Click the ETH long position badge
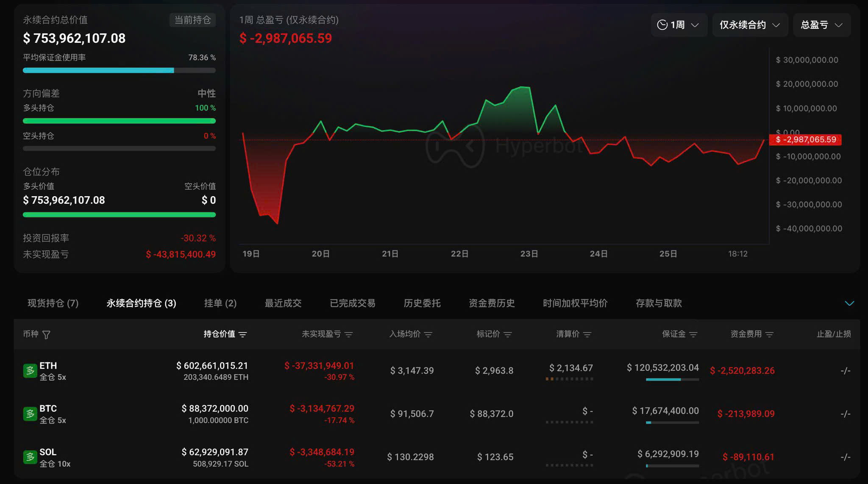This screenshot has width=868, height=484. point(30,371)
